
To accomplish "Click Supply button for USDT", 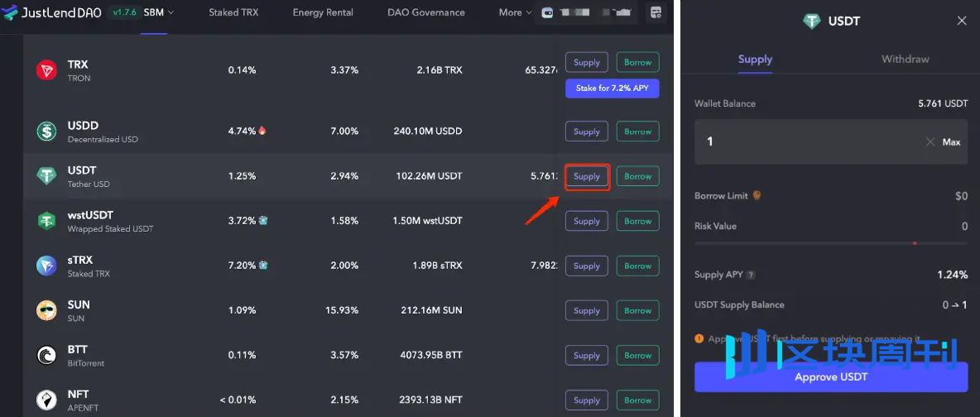I will [587, 176].
